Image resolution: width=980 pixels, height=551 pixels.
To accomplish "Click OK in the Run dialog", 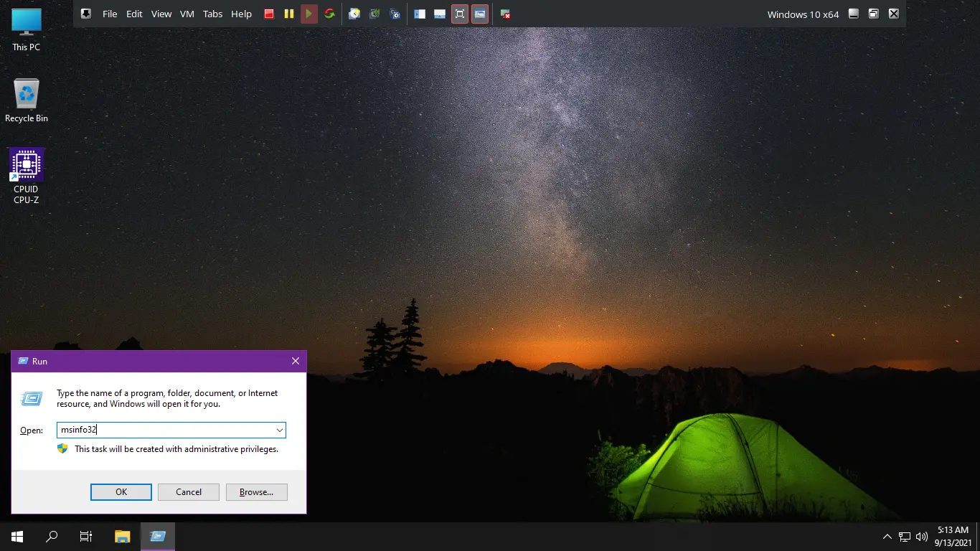I will pyautogui.click(x=121, y=492).
